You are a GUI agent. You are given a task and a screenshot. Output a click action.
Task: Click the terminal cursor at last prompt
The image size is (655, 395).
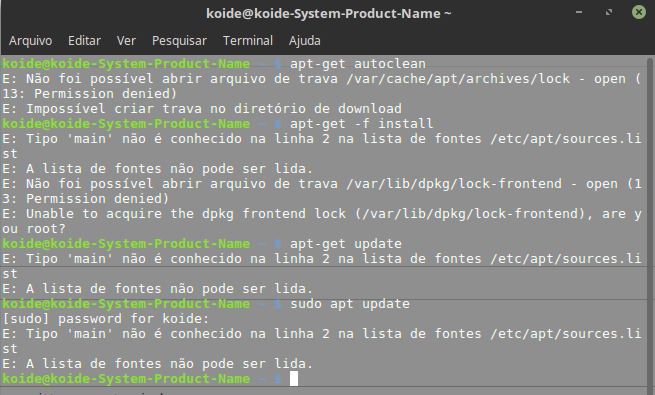click(294, 379)
